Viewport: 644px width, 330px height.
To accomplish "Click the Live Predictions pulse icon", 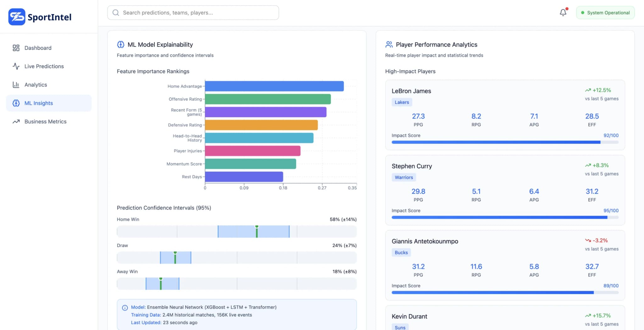I will 16,66.
